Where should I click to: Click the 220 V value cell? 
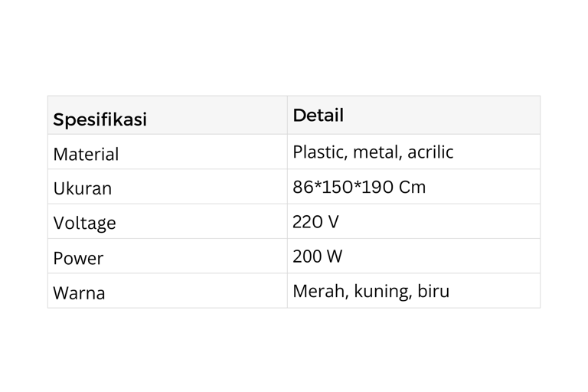point(315,222)
